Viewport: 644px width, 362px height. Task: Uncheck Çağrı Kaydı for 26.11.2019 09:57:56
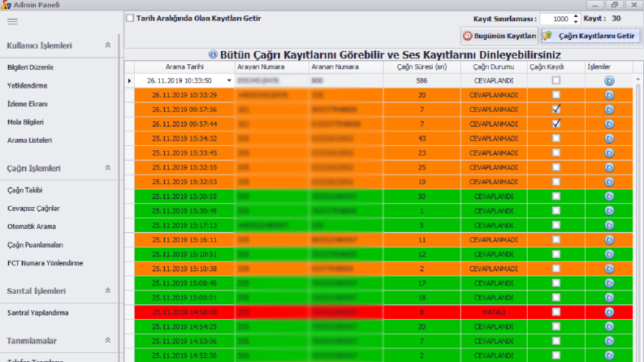click(556, 110)
